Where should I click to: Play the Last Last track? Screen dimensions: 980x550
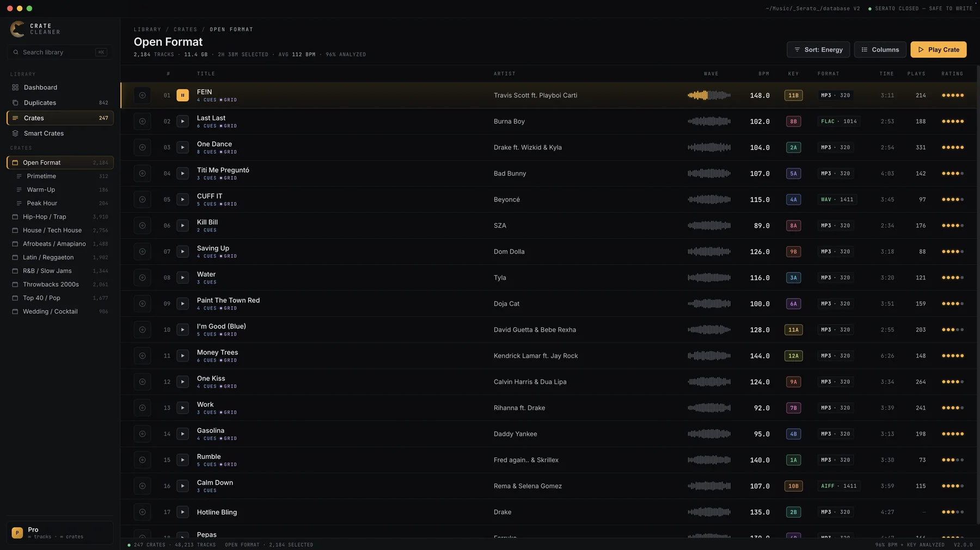pyautogui.click(x=182, y=121)
